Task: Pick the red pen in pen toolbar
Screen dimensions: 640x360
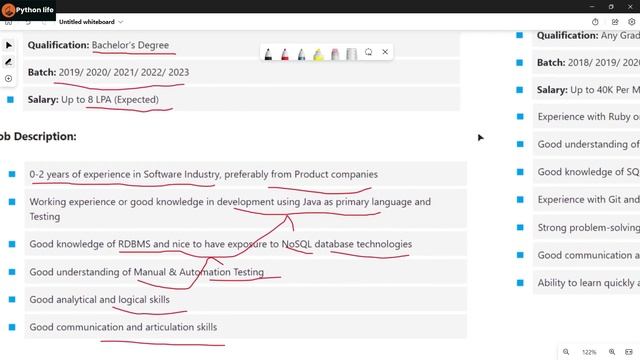Action: click(284, 54)
